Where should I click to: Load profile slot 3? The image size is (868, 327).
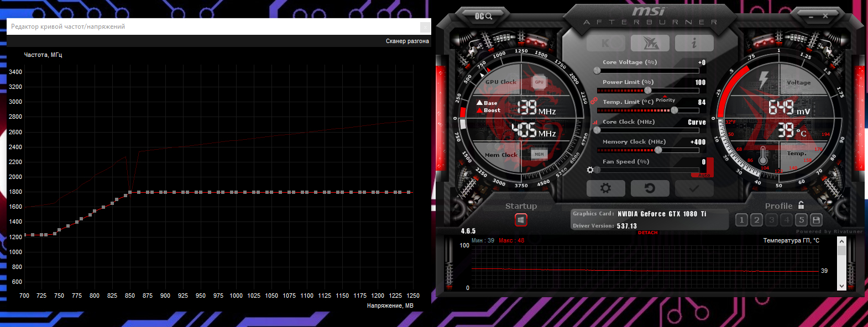coord(772,220)
